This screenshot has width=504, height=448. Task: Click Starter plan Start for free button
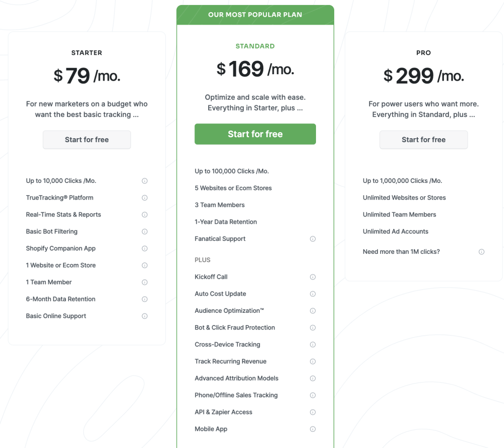[87, 140]
